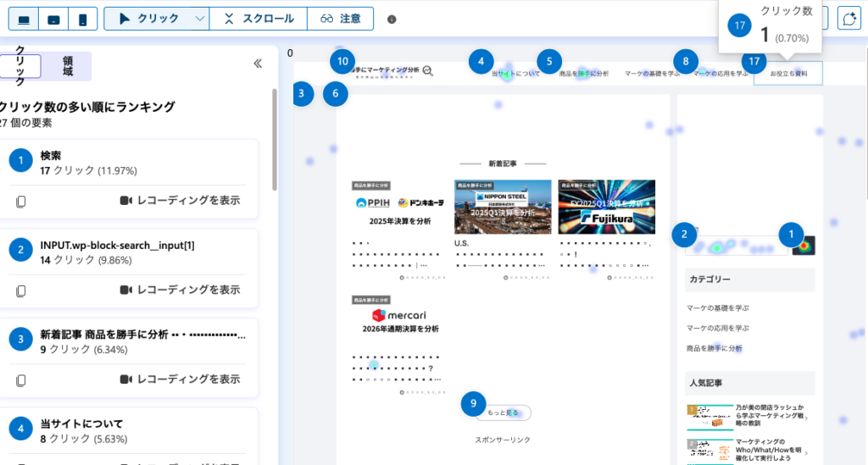The width and height of the screenshot is (868, 465).
Task: Open the AI chat sparkle icon
Action: pos(849,19)
